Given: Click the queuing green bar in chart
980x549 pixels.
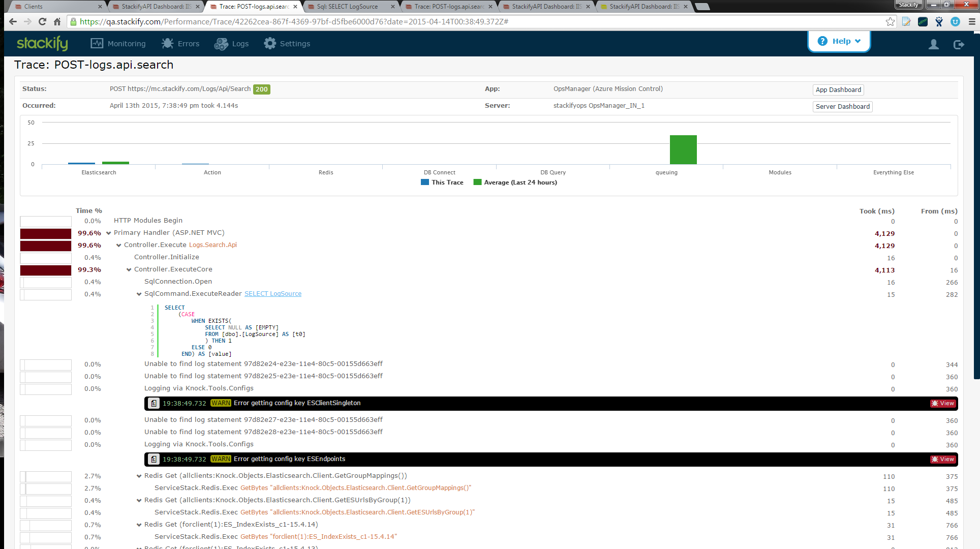Looking at the screenshot, I should coord(683,149).
